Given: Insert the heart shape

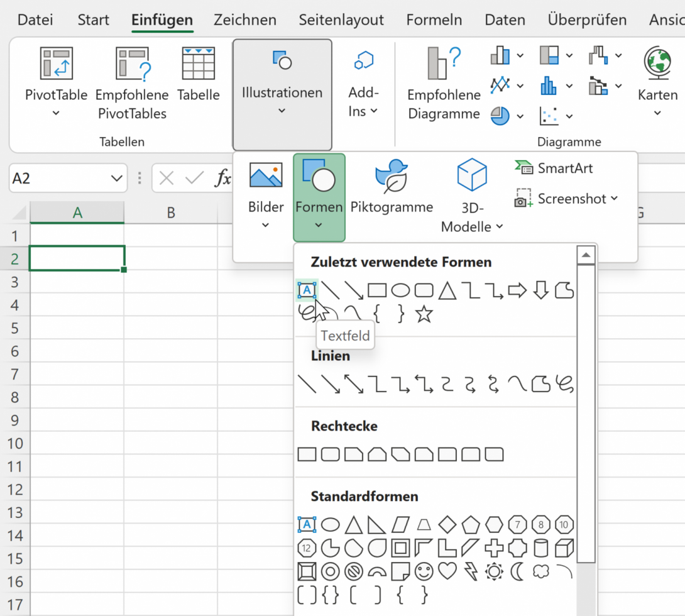Looking at the screenshot, I should (447, 571).
